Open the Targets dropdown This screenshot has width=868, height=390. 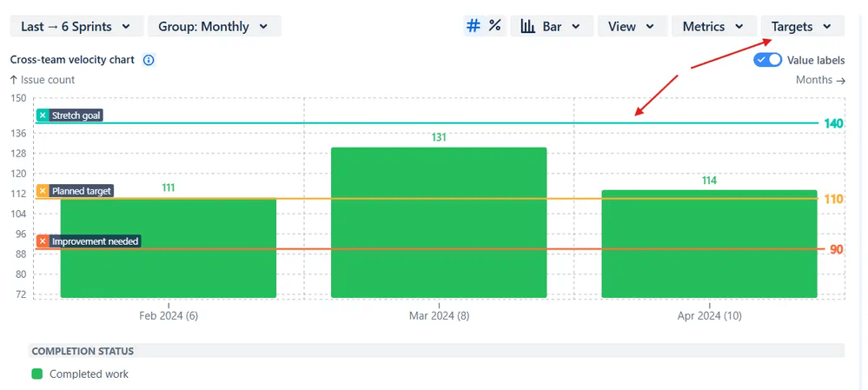click(x=803, y=26)
